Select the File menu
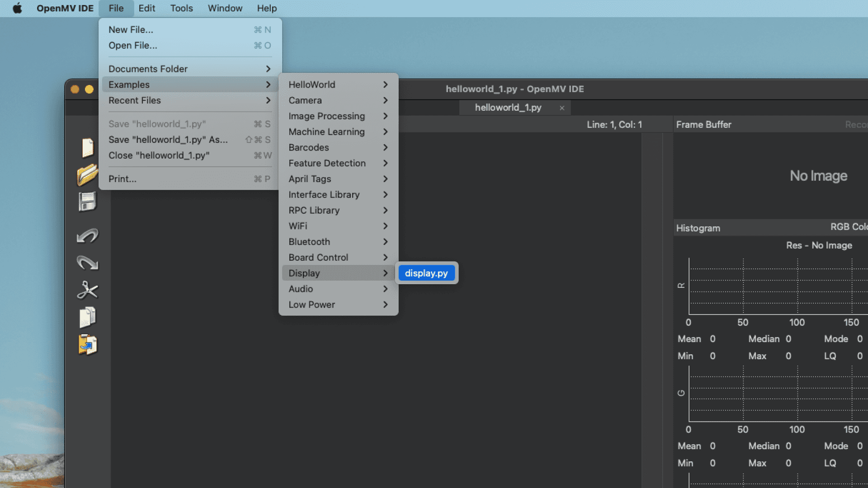Viewport: 868px width, 488px height. tap(116, 8)
